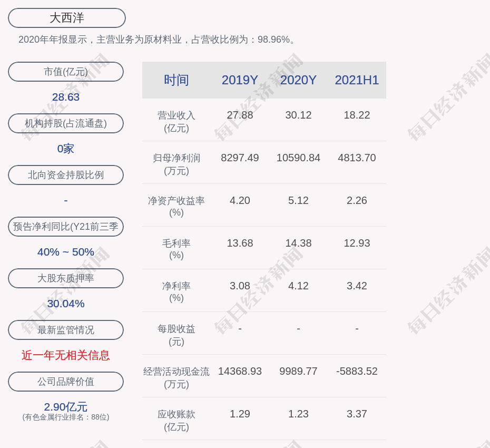Click the 大西洋 company name pill
The image size is (490, 448).
pos(67,18)
